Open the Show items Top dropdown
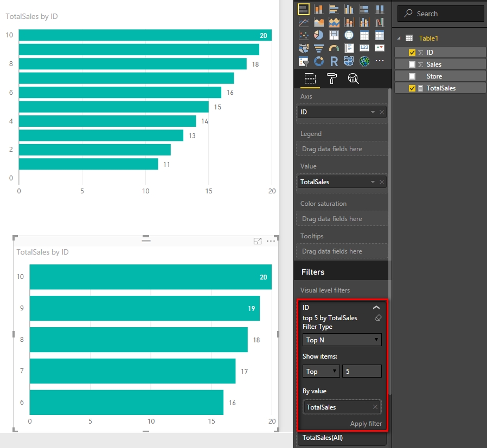This screenshot has width=487, height=448. tap(321, 372)
